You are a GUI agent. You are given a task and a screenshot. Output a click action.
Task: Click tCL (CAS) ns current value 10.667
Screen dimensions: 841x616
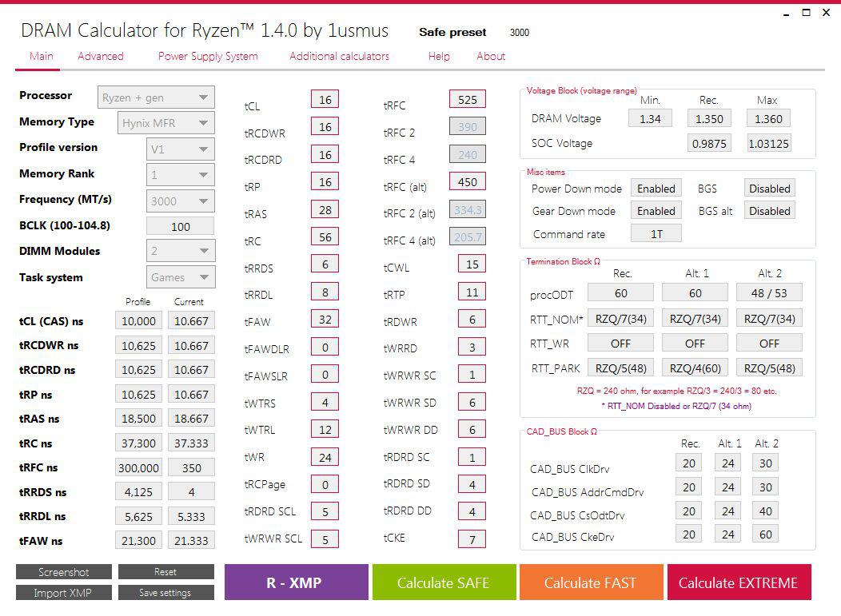[x=191, y=320]
